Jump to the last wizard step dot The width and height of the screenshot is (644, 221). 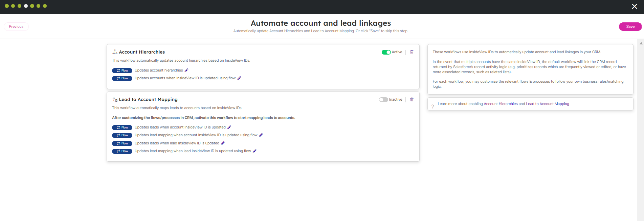click(x=45, y=6)
